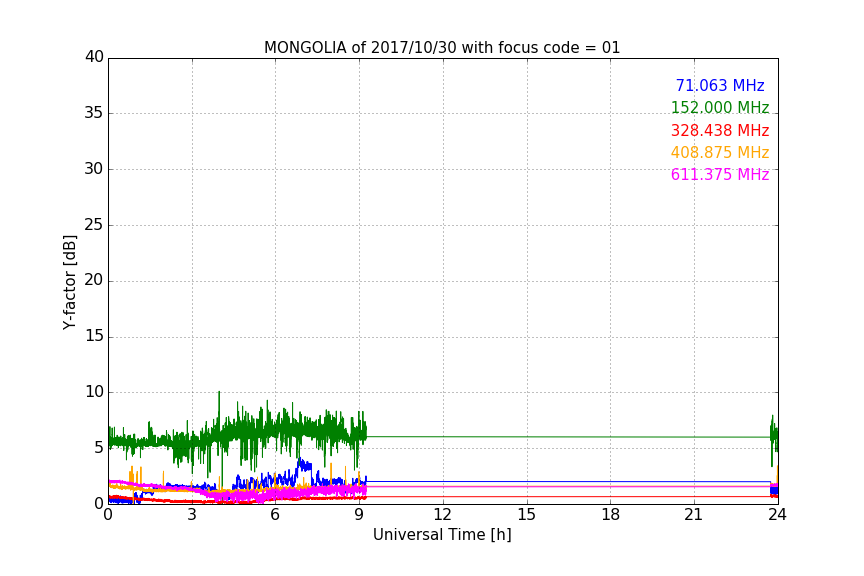Select the red '328.438 MHz' legend label
Screen dimensions: 864x576
(x=720, y=130)
